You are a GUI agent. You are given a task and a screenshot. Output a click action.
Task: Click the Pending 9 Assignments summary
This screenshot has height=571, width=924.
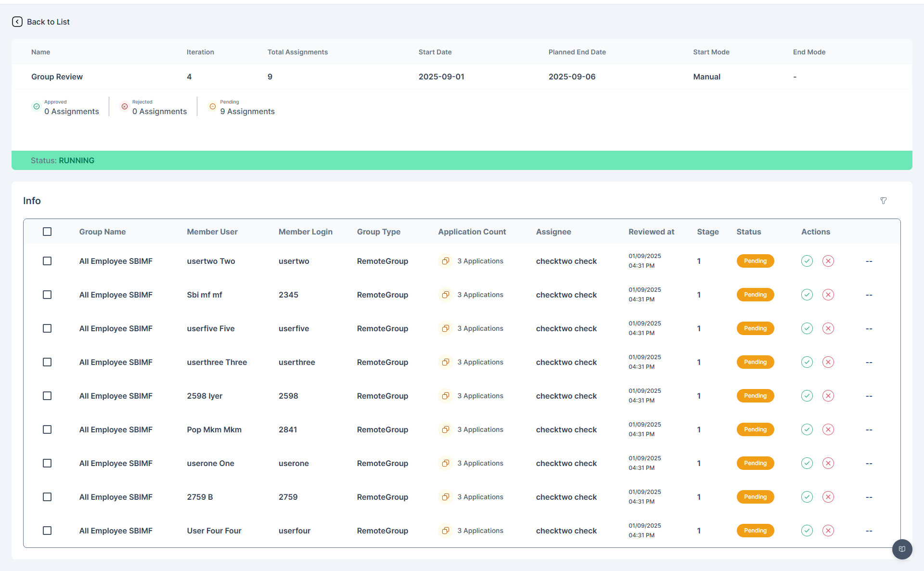click(x=242, y=107)
